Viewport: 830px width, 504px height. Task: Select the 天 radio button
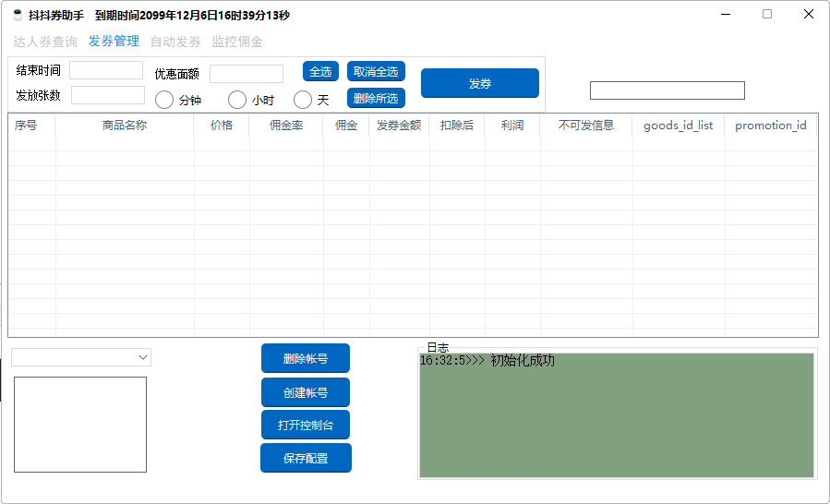tap(303, 100)
